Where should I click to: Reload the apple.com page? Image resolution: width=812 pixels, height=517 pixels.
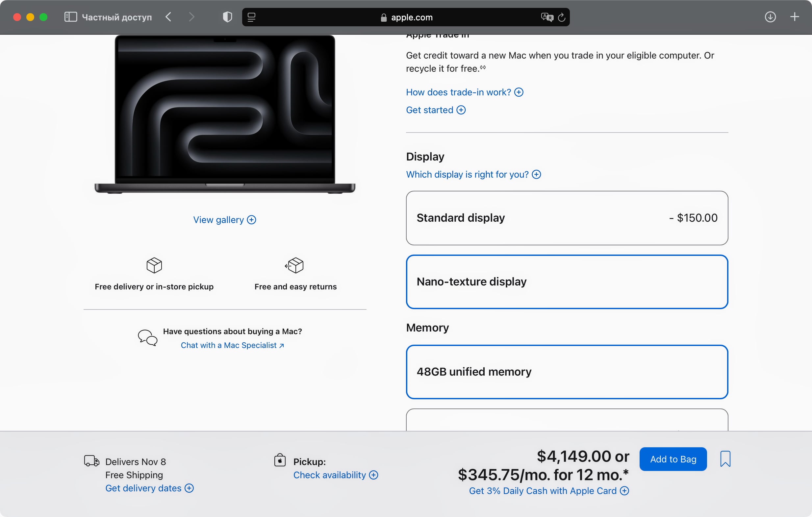pyautogui.click(x=561, y=17)
